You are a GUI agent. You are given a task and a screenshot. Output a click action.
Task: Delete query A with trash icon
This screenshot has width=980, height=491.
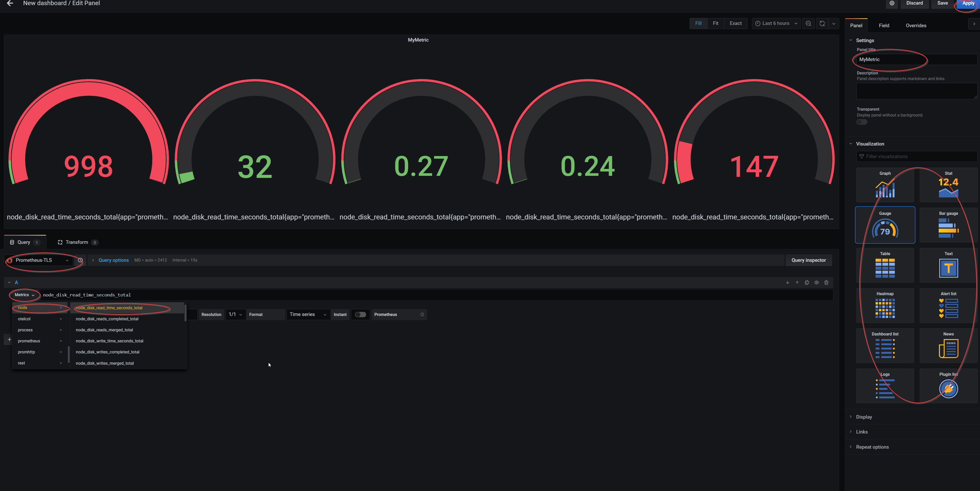click(x=826, y=282)
